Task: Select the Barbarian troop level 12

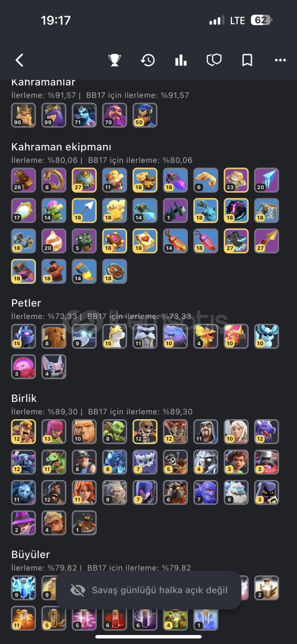Action: (x=23, y=432)
